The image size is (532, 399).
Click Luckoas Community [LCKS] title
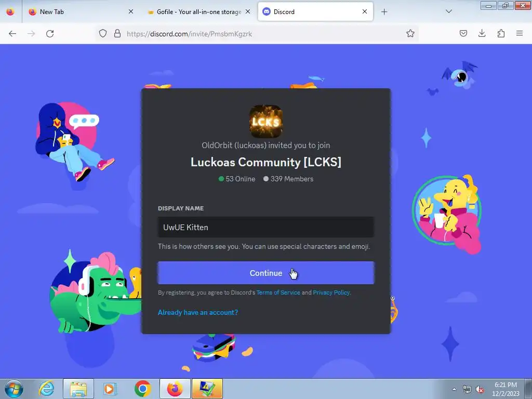coord(265,162)
